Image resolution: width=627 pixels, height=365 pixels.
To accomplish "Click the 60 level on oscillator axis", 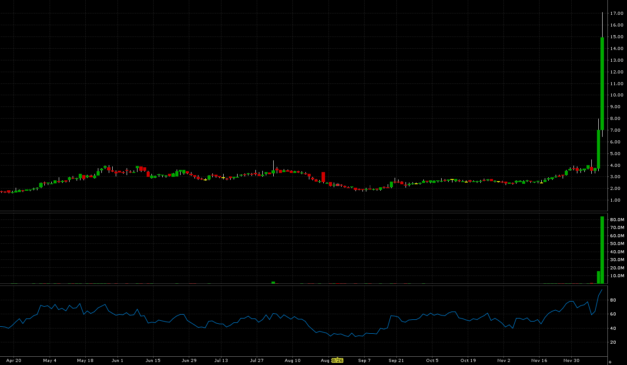I will point(612,314).
